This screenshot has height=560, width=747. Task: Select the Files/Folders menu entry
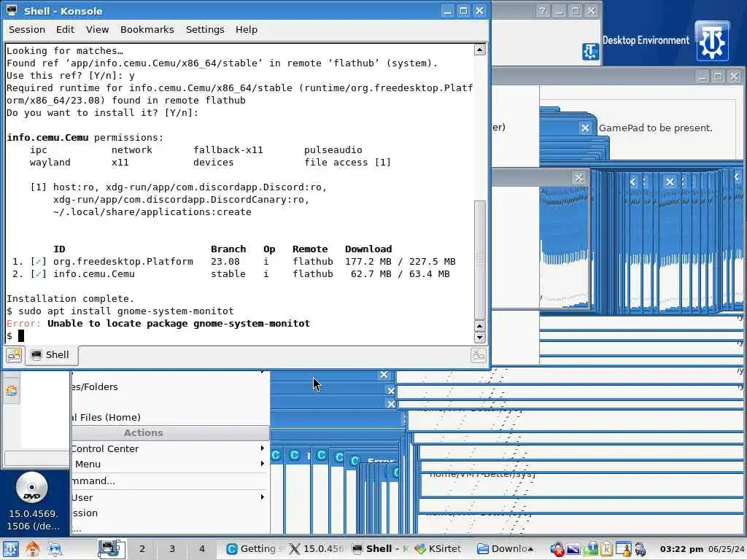169,386
